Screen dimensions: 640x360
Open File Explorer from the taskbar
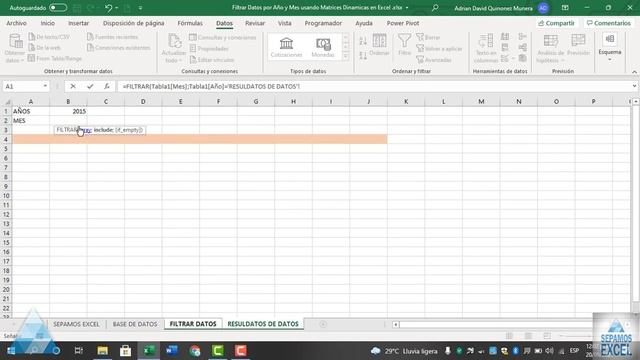coord(102,351)
